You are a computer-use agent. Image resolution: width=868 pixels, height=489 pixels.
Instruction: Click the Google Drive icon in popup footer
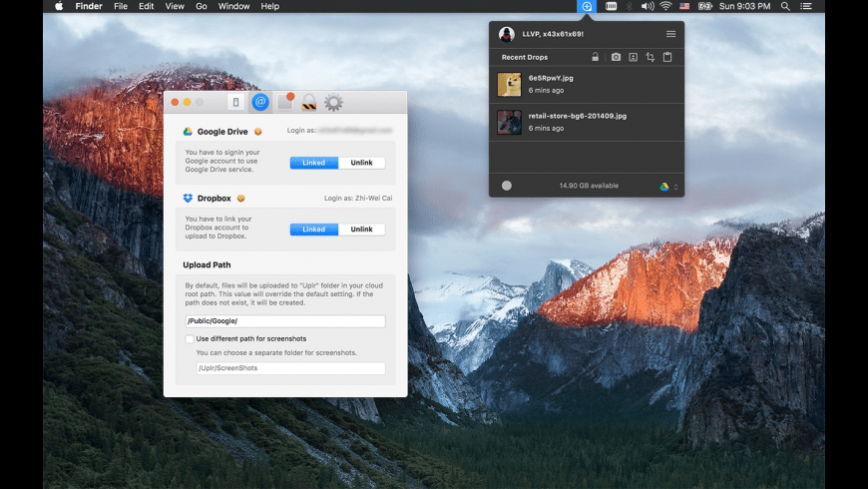click(663, 187)
